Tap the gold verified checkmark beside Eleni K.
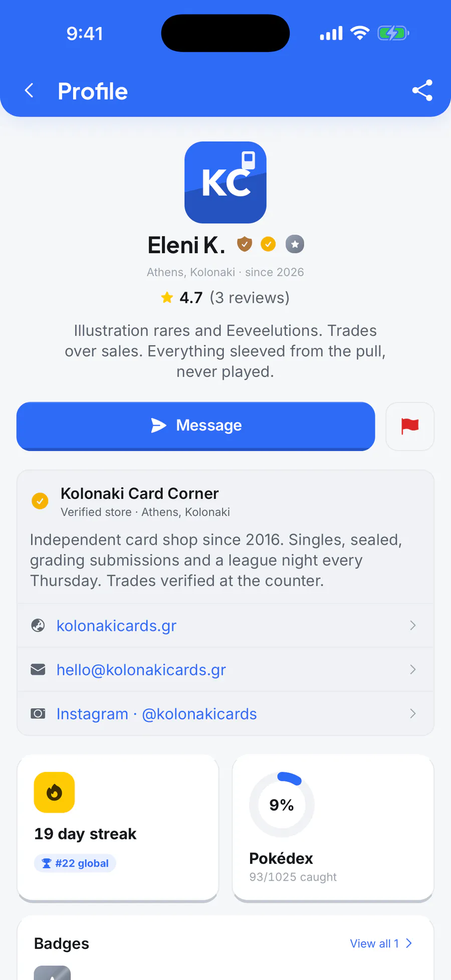This screenshot has height=980, width=451. tap(269, 244)
